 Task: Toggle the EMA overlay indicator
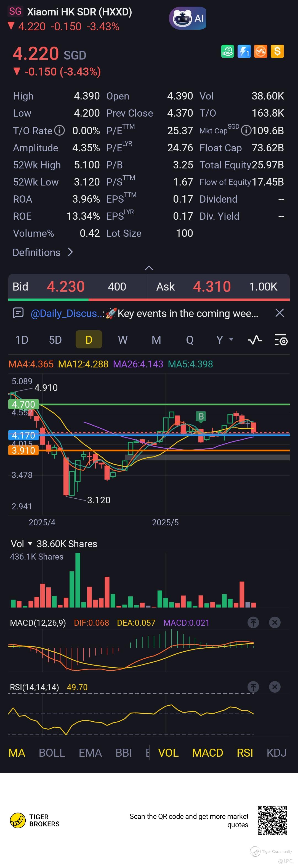[x=90, y=753]
